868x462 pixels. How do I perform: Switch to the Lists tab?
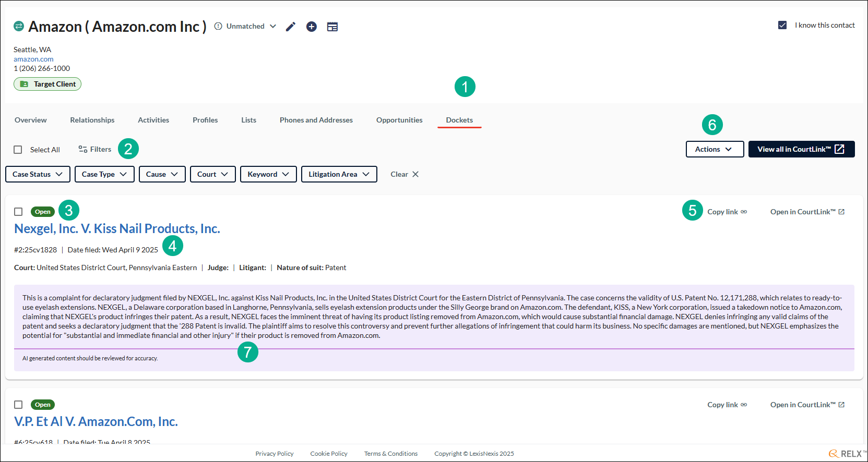(x=249, y=120)
